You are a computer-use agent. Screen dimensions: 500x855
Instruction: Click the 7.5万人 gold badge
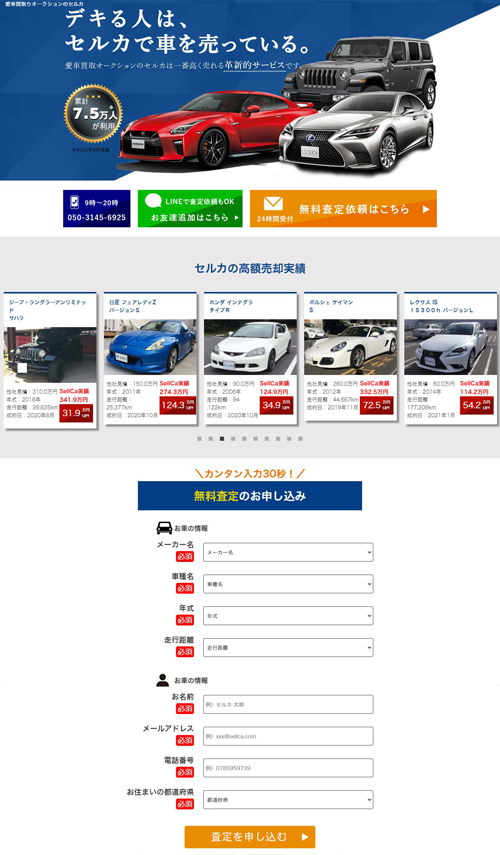pyautogui.click(x=93, y=113)
